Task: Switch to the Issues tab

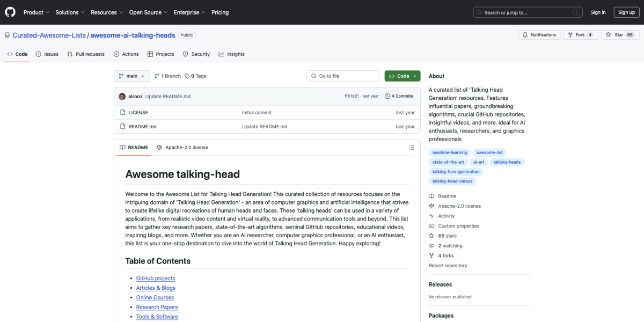Action: coord(47,54)
